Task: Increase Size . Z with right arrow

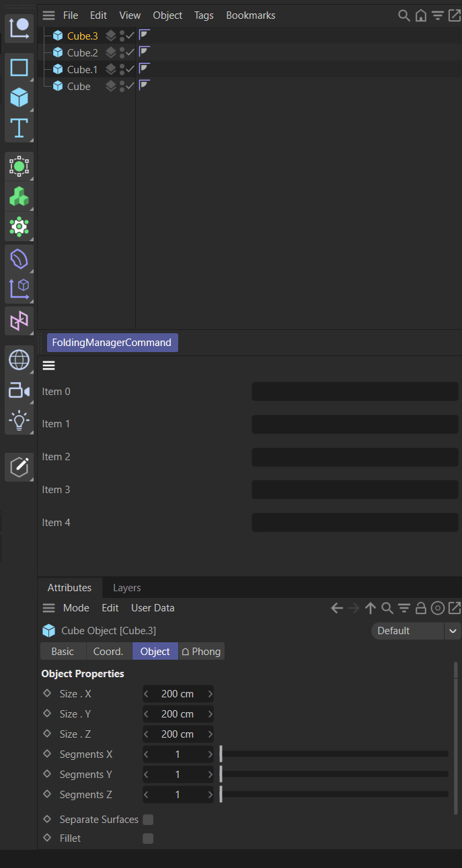Action: click(210, 734)
